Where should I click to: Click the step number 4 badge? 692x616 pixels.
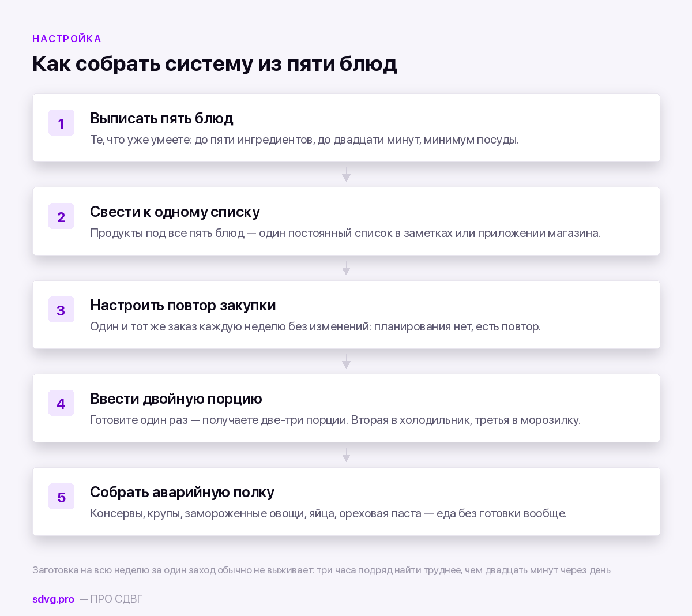(61, 403)
